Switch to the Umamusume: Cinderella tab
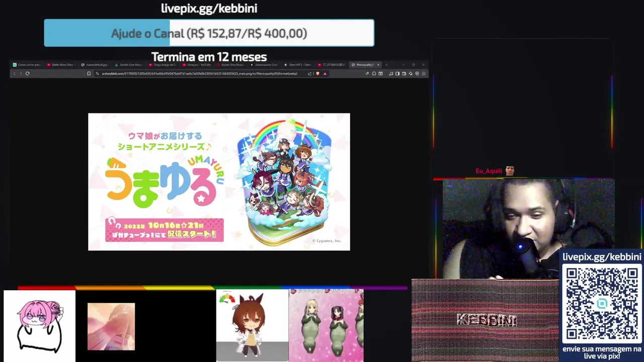 pos(265,65)
